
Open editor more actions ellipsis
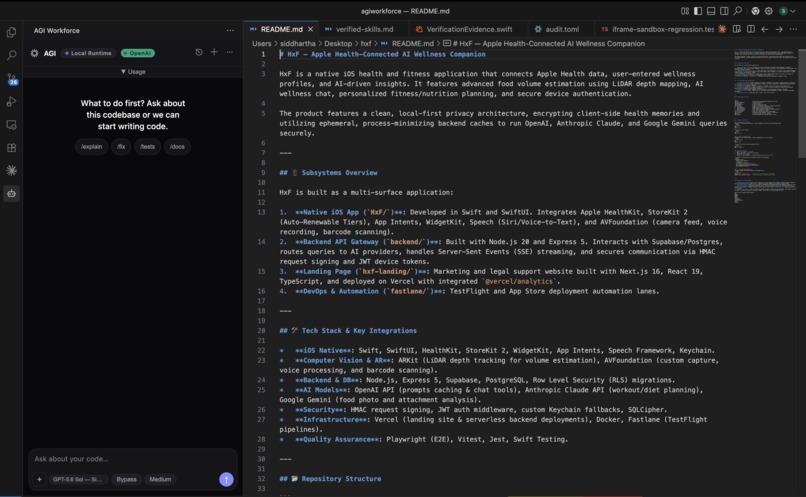tap(794, 29)
